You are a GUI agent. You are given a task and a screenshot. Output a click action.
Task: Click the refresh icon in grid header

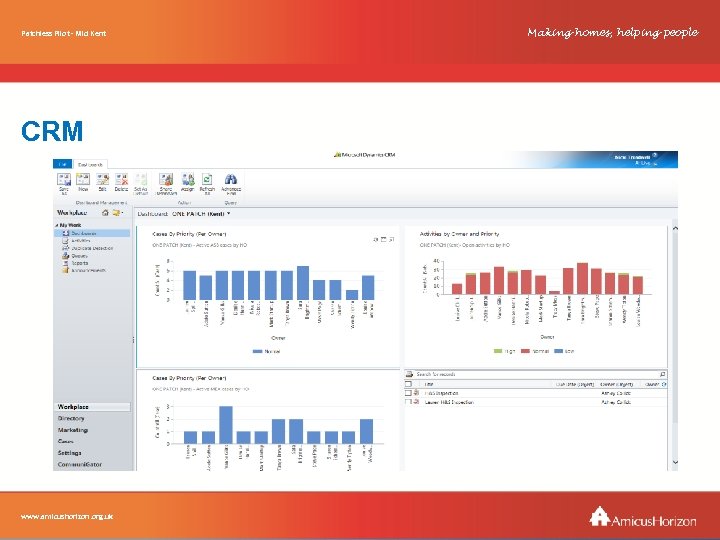pyautogui.click(x=664, y=384)
